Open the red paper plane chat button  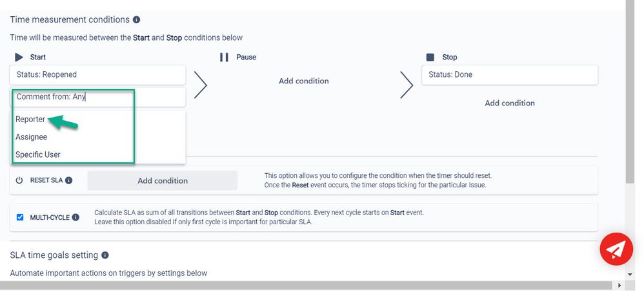[x=616, y=249]
